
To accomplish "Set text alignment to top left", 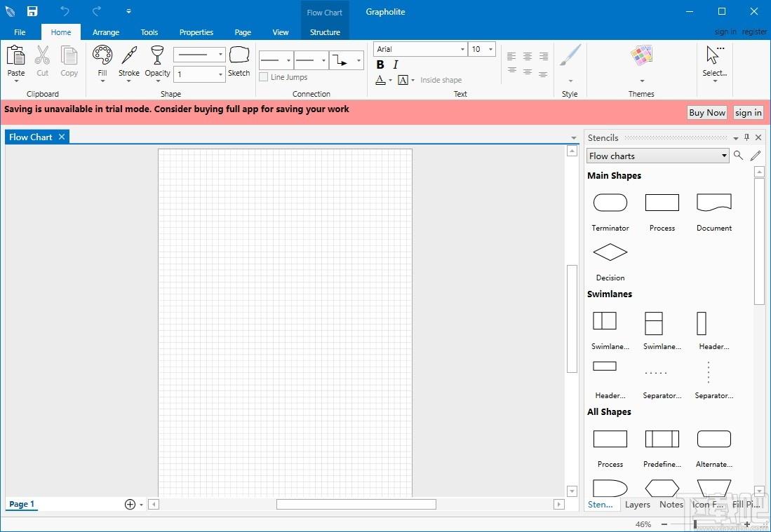I will [x=511, y=55].
